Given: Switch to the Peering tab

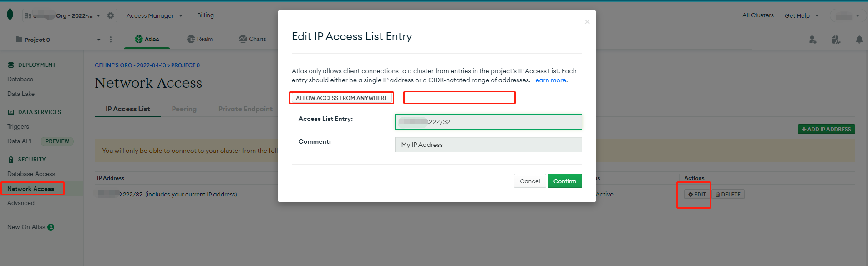Looking at the screenshot, I should point(184,109).
